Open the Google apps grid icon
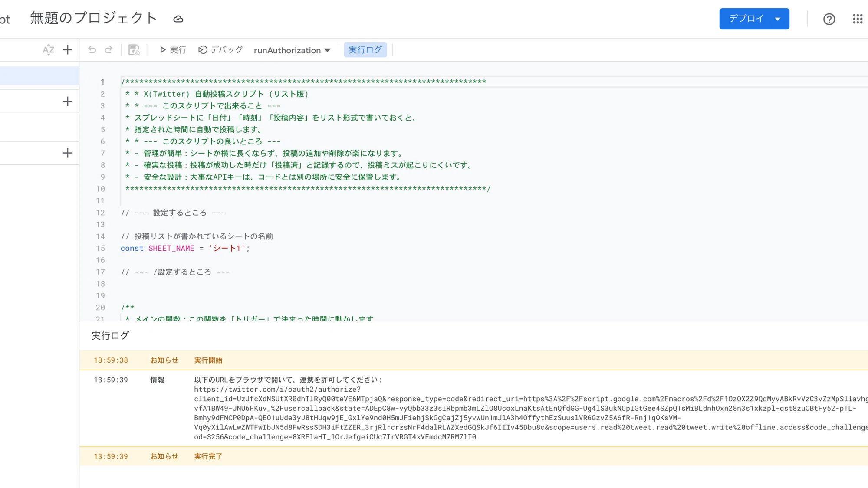 [x=858, y=19]
